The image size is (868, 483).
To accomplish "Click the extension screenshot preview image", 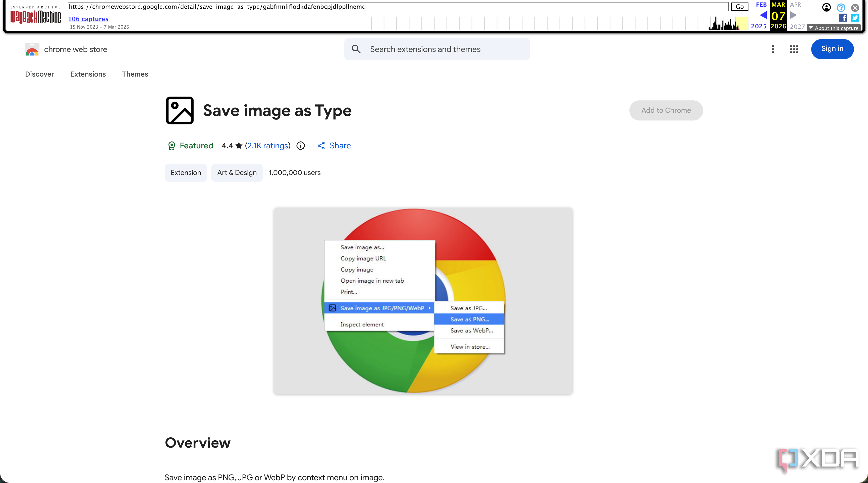I will (x=423, y=300).
